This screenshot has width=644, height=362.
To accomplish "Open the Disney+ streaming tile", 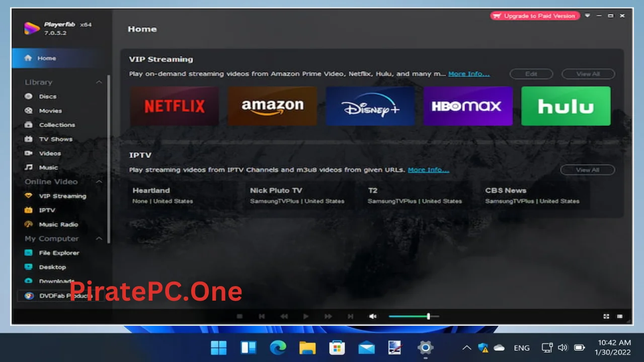I will click(370, 106).
